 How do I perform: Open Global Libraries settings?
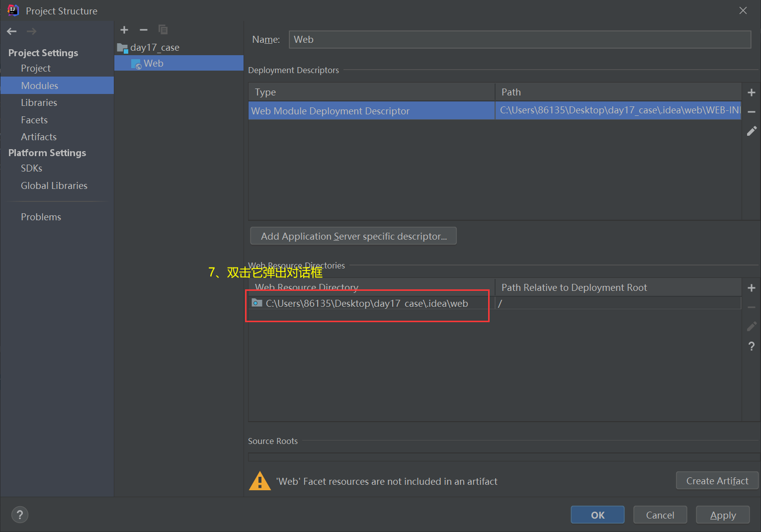click(54, 185)
